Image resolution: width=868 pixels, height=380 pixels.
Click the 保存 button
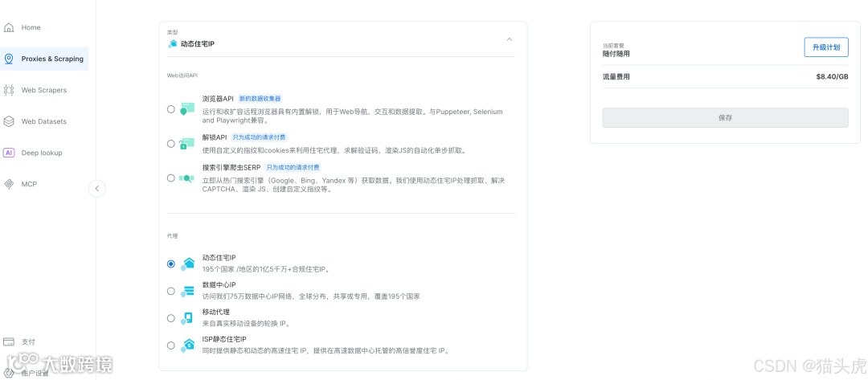pyautogui.click(x=725, y=118)
